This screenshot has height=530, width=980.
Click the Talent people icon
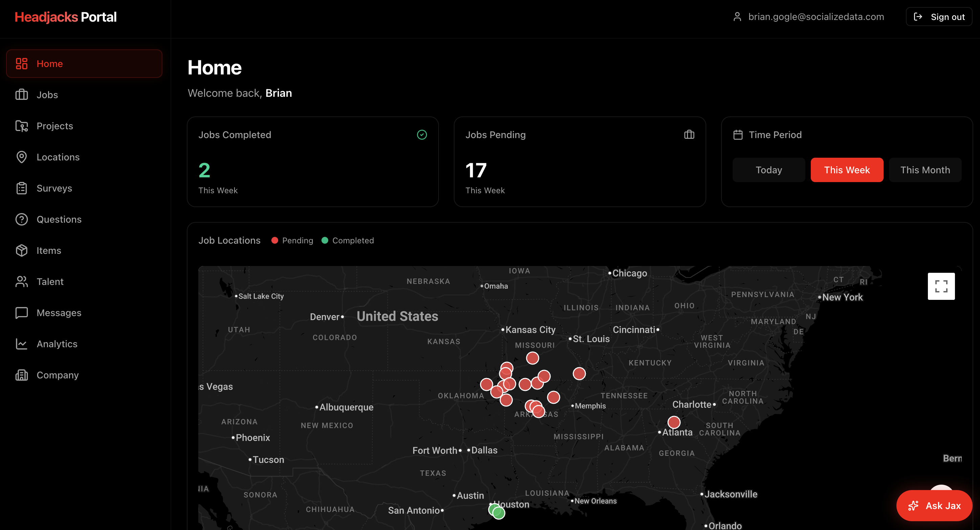pos(22,282)
